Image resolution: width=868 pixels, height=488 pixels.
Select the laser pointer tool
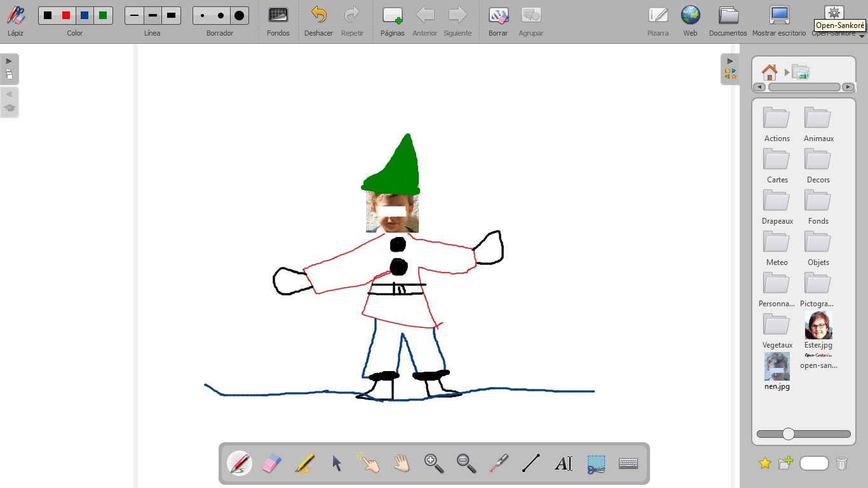pos(499,463)
